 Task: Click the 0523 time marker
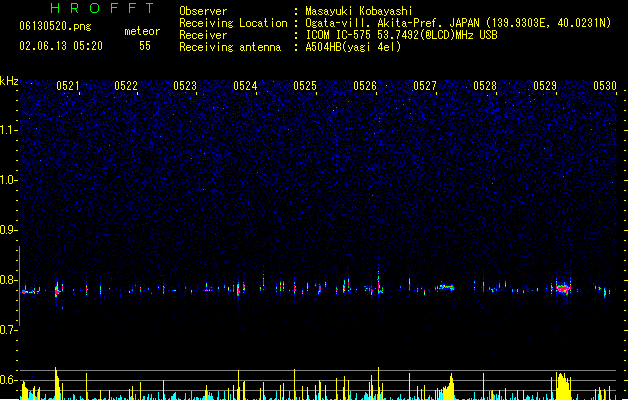(185, 86)
